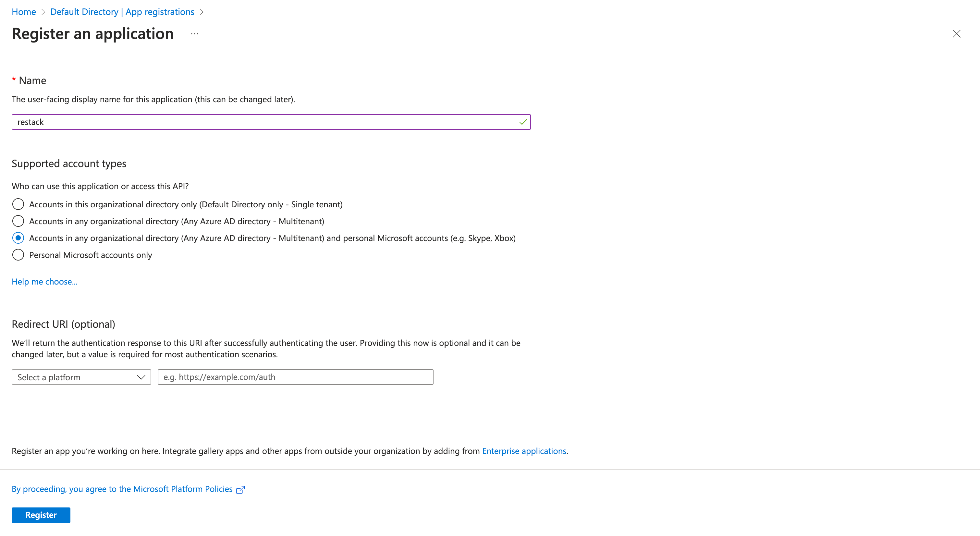Click the Supported account types section heading

pos(69,163)
